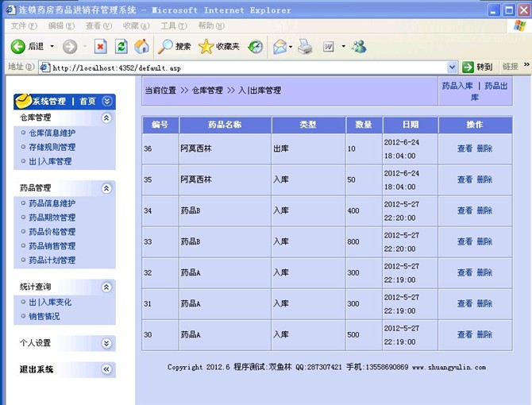Open the 帮助(H) menu

[x=211, y=25]
